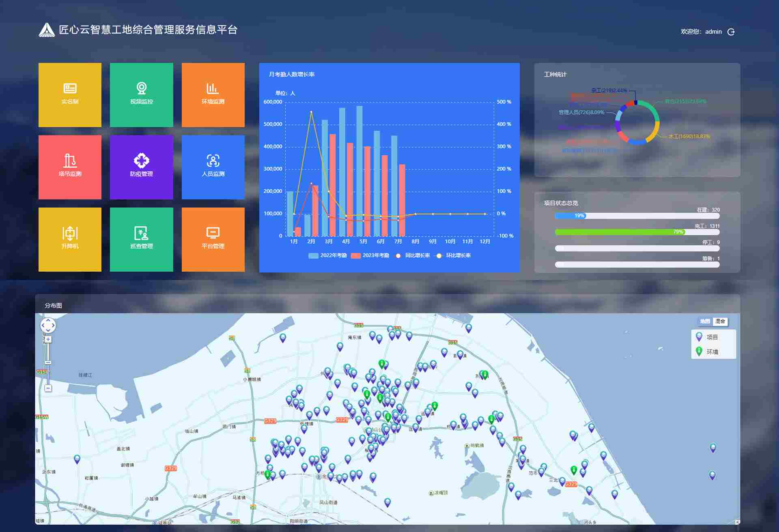779x532 pixels.
Task: Open the 平台管理 platform management tile
Action: pyautogui.click(x=213, y=239)
